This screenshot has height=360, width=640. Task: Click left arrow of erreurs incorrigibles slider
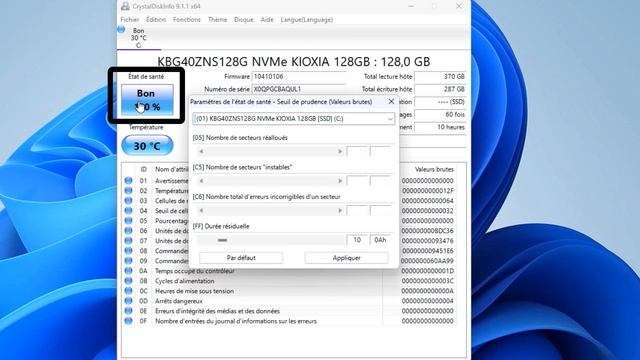pyautogui.click(x=201, y=211)
